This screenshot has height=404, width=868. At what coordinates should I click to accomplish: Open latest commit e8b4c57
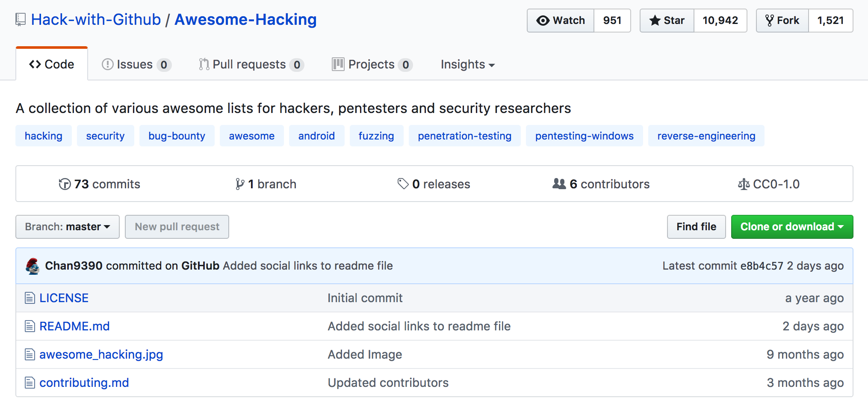coord(762,266)
